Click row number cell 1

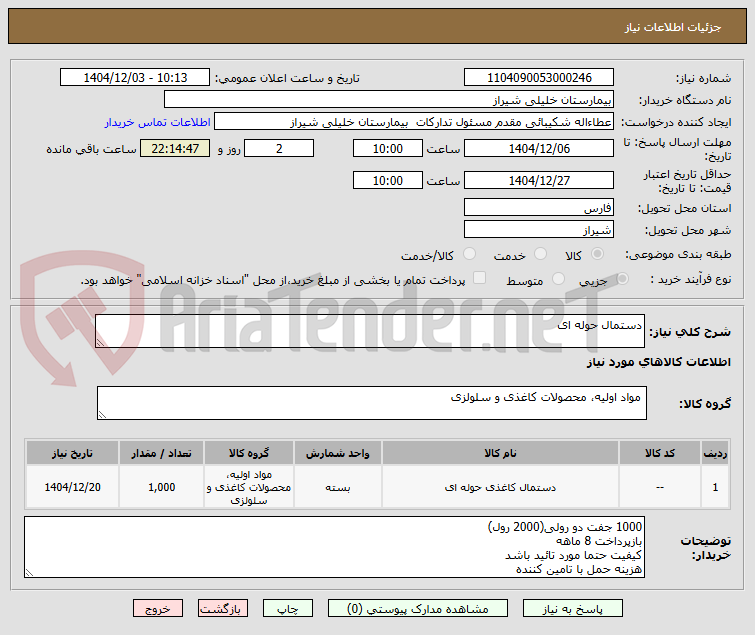click(x=715, y=487)
